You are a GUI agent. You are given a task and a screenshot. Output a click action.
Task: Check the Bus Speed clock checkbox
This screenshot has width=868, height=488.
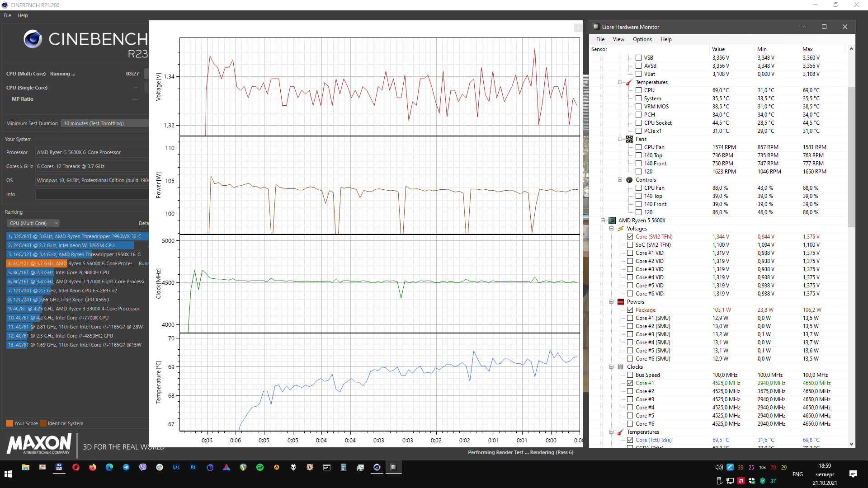(x=630, y=375)
